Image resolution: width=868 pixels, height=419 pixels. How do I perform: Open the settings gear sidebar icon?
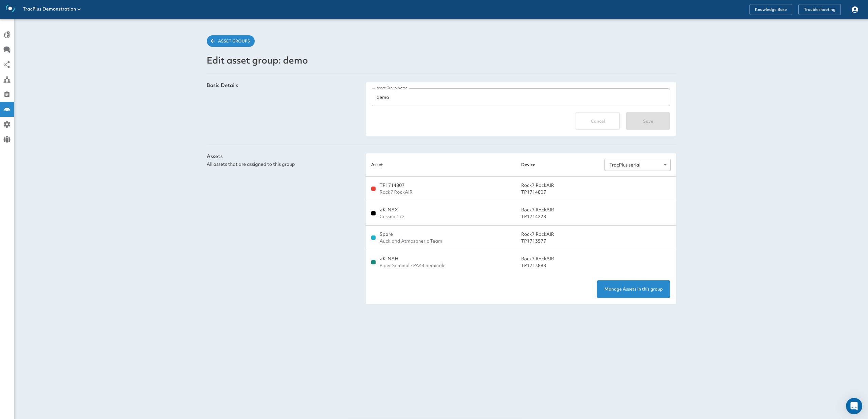7,124
